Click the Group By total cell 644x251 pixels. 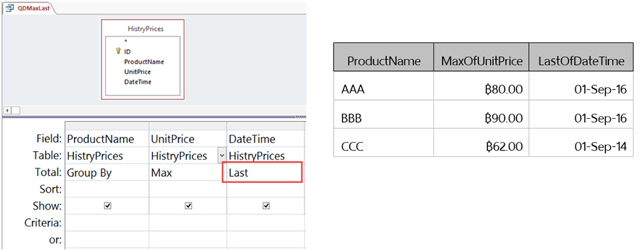point(107,173)
